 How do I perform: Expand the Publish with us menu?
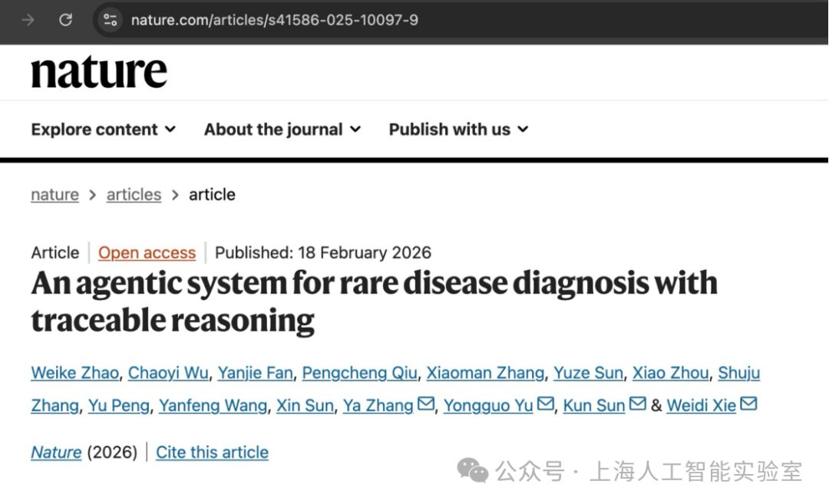point(458,130)
